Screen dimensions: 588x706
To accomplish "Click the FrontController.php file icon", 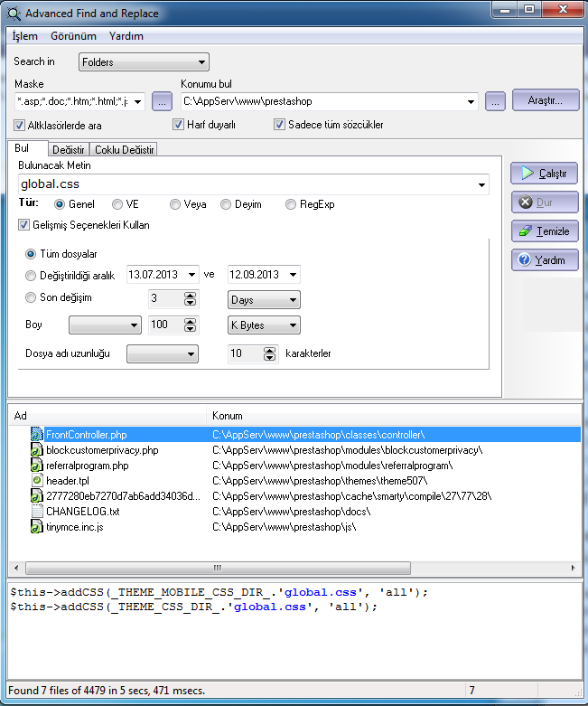I will (36, 435).
